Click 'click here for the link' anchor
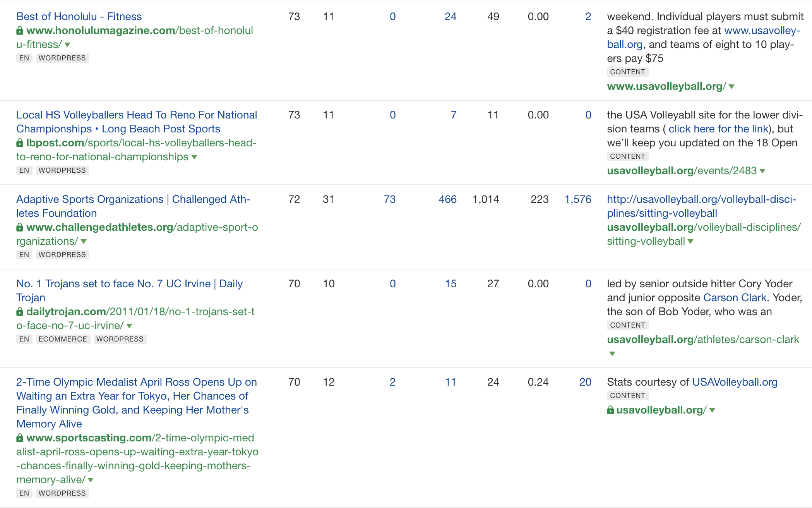Image resolution: width=812 pixels, height=508 pixels. click(718, 129)
